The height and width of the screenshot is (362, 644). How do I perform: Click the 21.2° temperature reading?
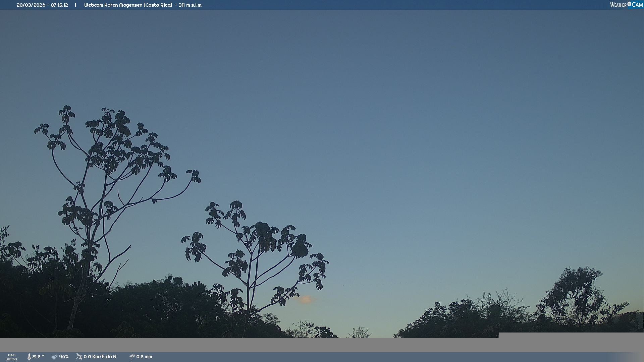pyautogui.click(x=38, y=357)
